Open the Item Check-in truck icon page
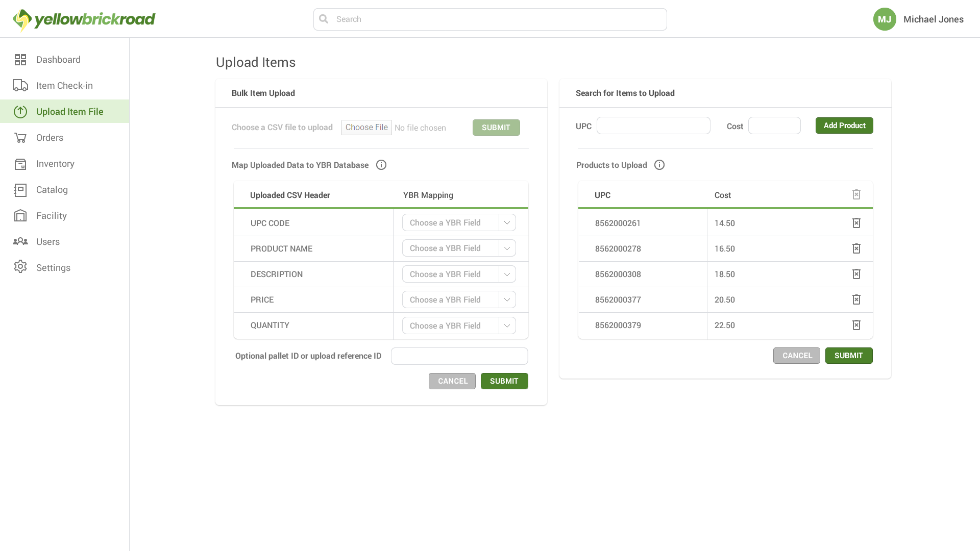The image size is (980, 551). [20, 85]
